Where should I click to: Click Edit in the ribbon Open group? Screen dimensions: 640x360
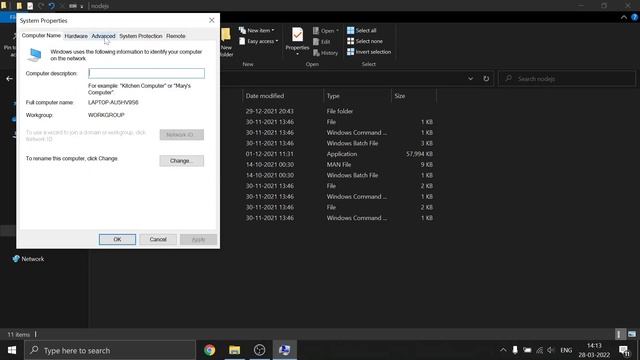322,42
